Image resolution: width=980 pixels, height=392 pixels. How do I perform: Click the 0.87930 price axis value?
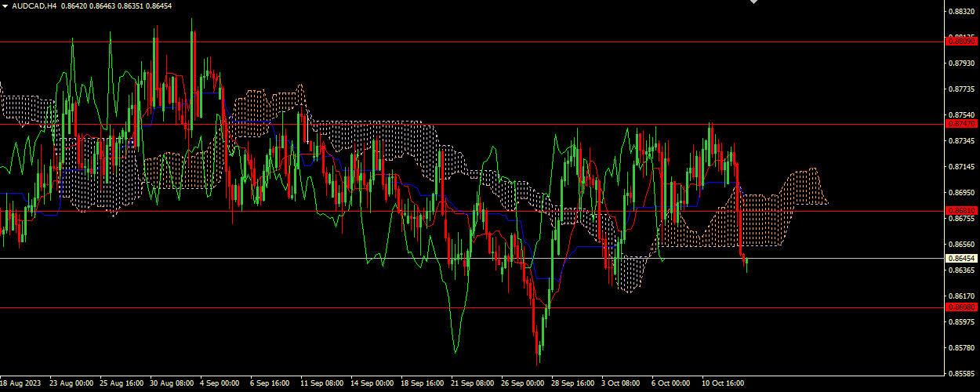pos(962,64)
